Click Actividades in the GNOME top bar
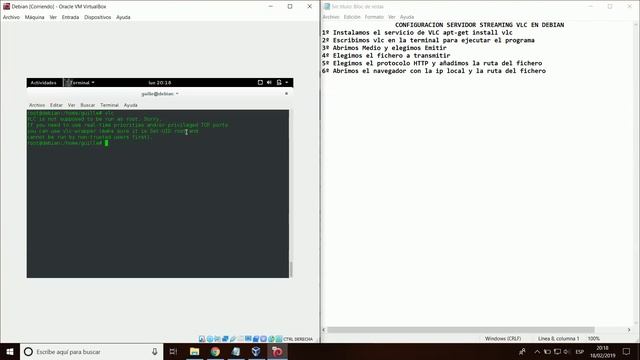This screenshot has height=360, width=640. [x=44, y=82]
